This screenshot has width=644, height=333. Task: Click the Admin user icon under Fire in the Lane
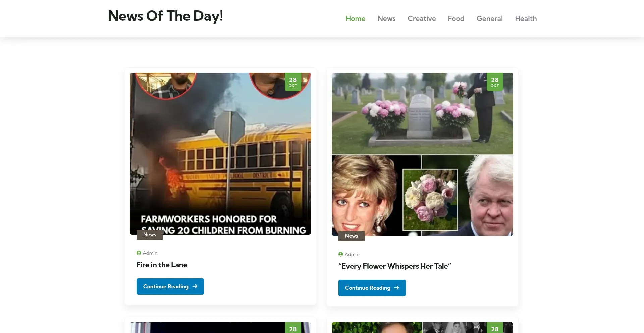[139, 253]
